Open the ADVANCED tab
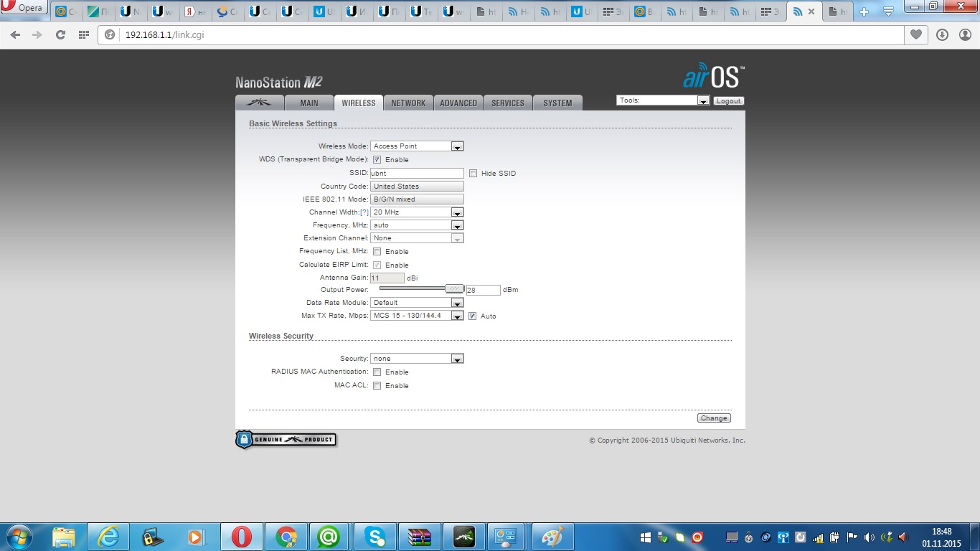The height and width of the screenshot is (551, 980). [458, 103]
